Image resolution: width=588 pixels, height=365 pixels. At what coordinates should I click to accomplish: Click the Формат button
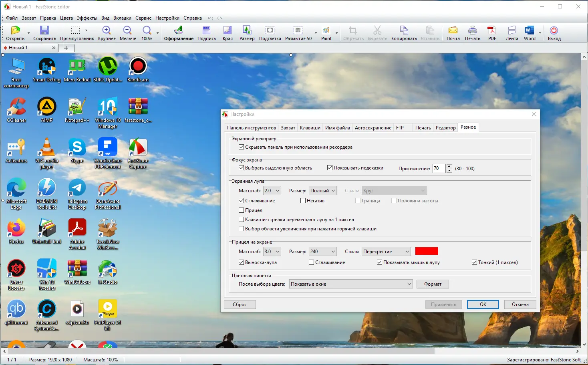pos(433,284)
